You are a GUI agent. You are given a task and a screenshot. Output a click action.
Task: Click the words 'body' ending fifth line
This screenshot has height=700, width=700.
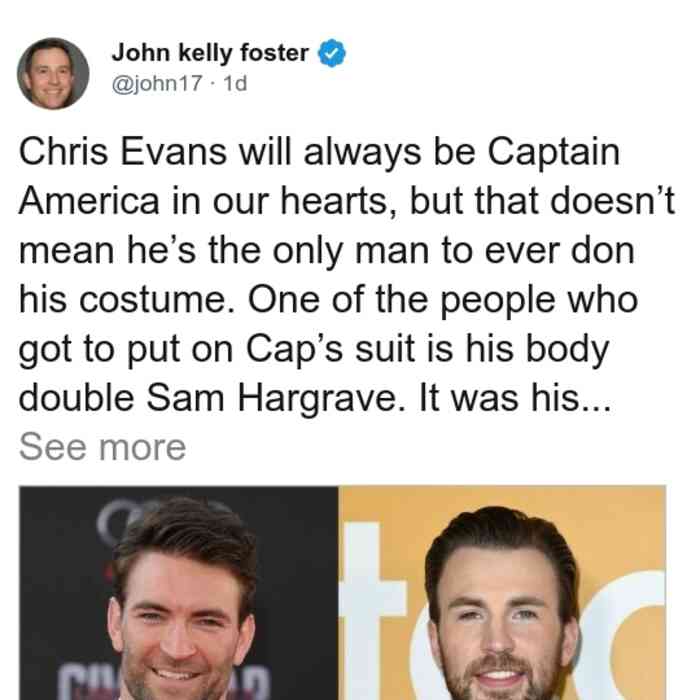pyautogui.click(x=567, y=349)
